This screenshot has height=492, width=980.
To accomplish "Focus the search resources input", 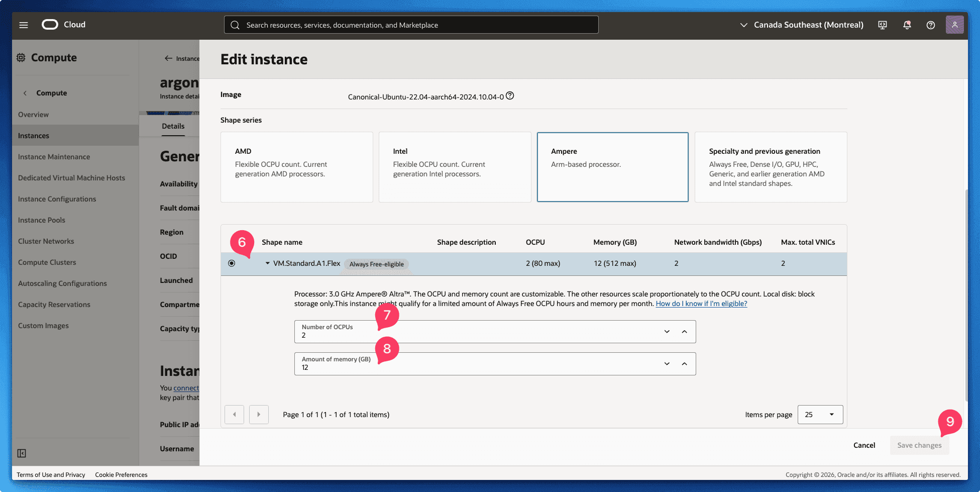I will (411, 25).
